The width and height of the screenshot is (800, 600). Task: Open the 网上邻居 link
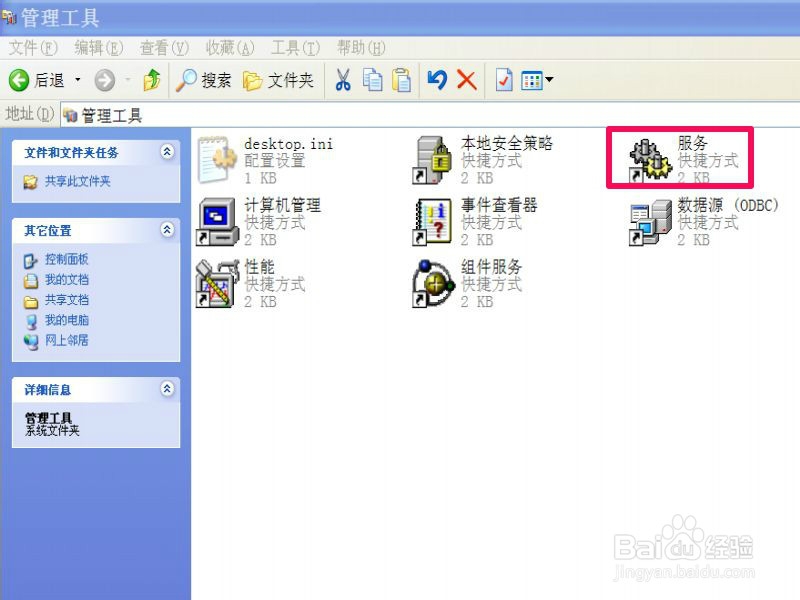(x=67, y=340)
